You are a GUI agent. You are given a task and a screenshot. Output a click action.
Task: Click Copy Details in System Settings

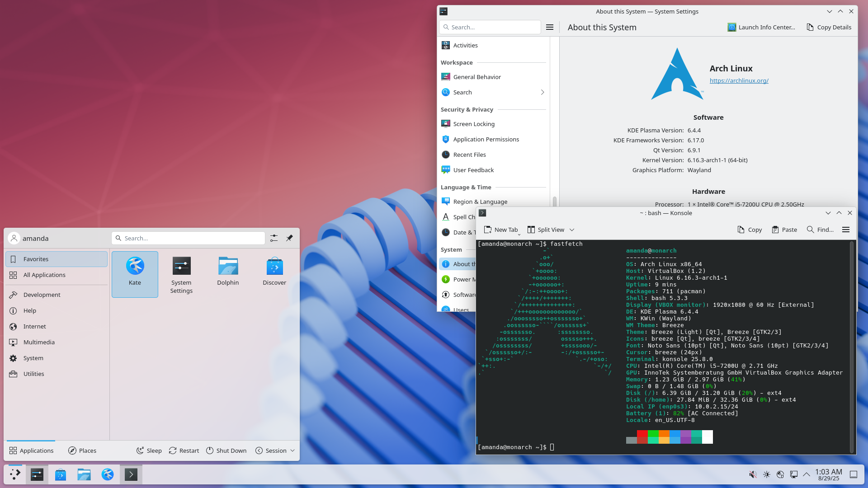point(829,27)
